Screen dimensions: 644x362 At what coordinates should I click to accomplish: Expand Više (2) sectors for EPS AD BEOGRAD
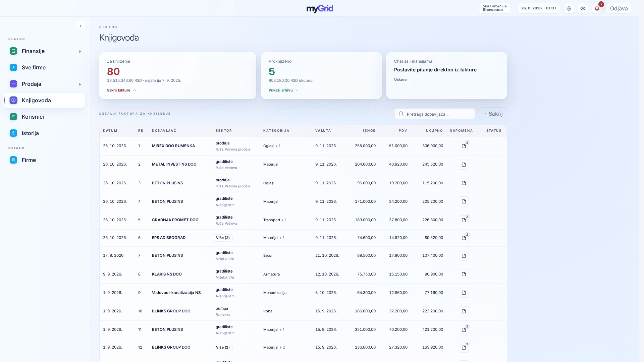223,238
